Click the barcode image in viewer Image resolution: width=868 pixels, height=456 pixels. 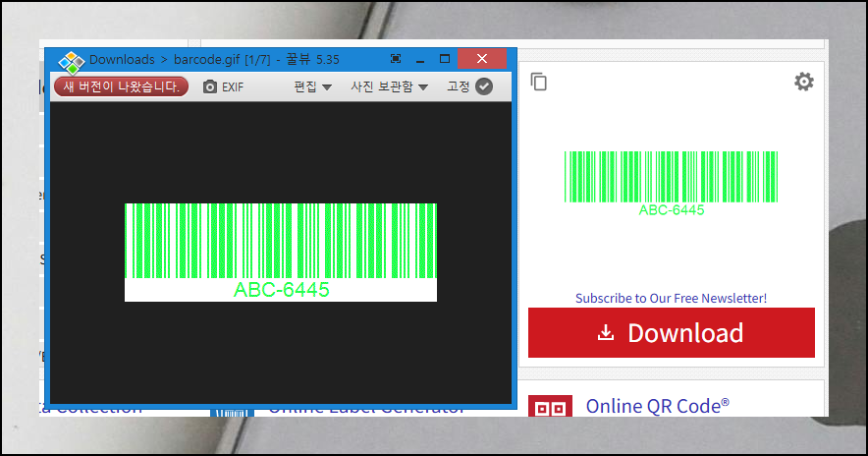(x=281, y=253)
